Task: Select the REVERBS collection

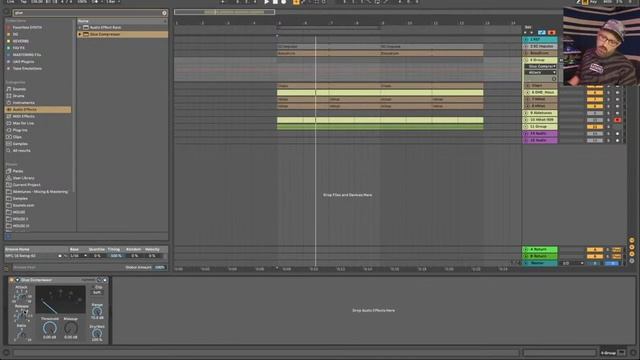Action: [x=20, y=41]
